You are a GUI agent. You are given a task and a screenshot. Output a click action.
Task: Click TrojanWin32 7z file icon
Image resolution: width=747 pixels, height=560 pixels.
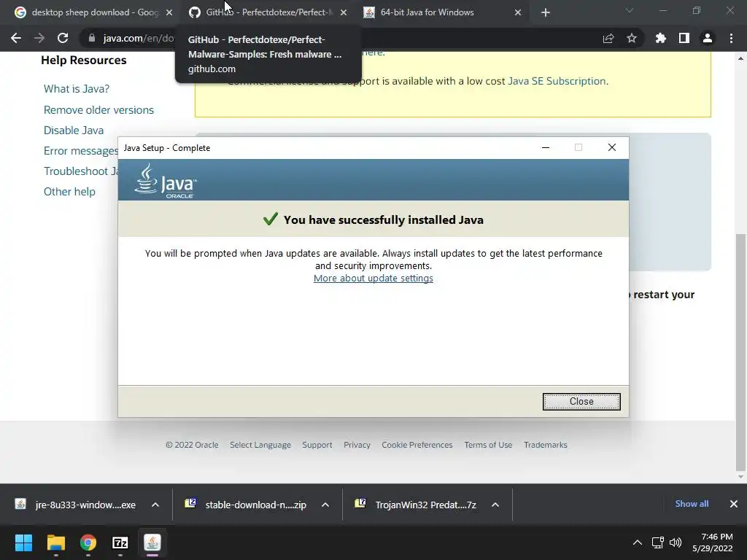tap(360, 503)
